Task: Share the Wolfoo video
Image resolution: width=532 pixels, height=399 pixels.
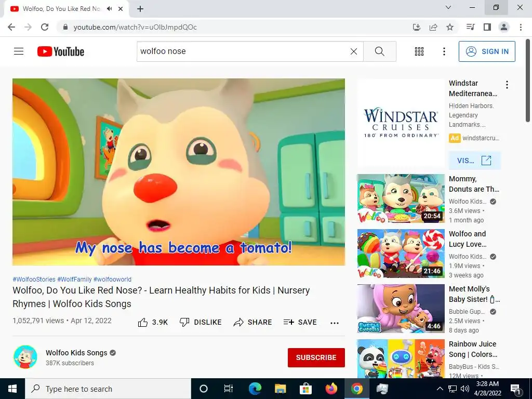Action: tap(253, 322)
